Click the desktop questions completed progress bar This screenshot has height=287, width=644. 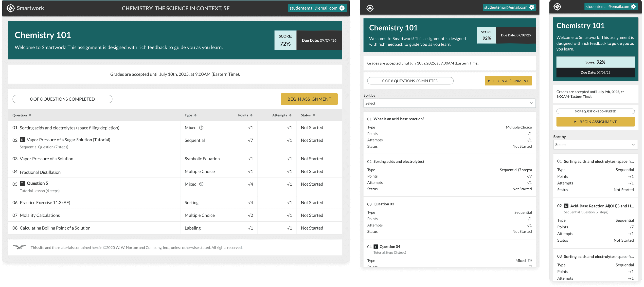pos(62,99)
